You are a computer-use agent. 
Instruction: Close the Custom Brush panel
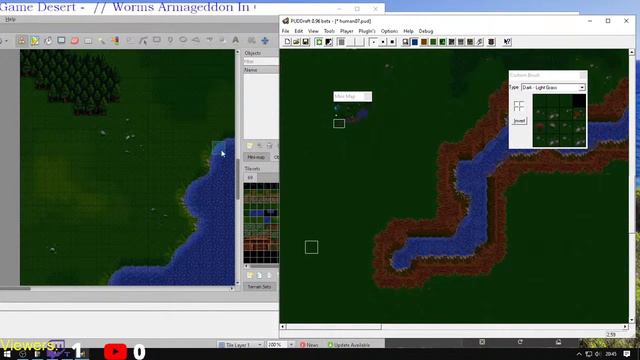tap(583, 75)
